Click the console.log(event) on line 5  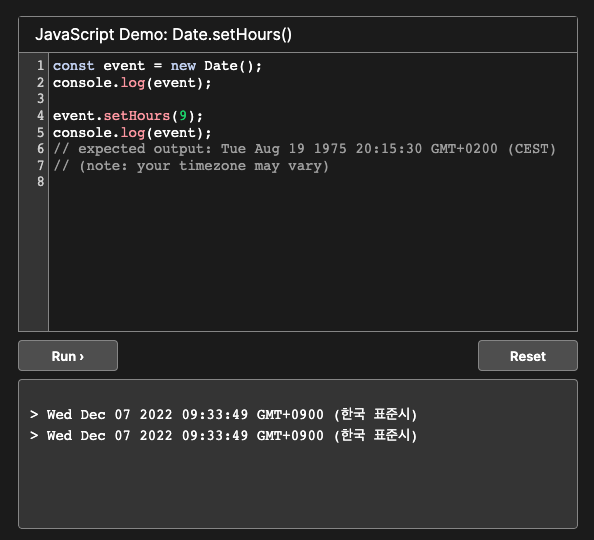pyautogui.click(x=132, y=133)
